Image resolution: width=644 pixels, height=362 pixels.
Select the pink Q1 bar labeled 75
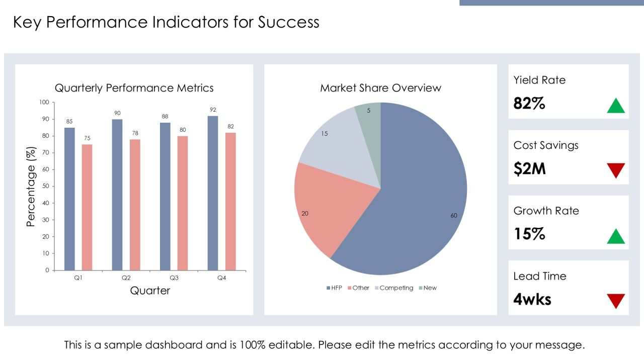coord(87,207)
